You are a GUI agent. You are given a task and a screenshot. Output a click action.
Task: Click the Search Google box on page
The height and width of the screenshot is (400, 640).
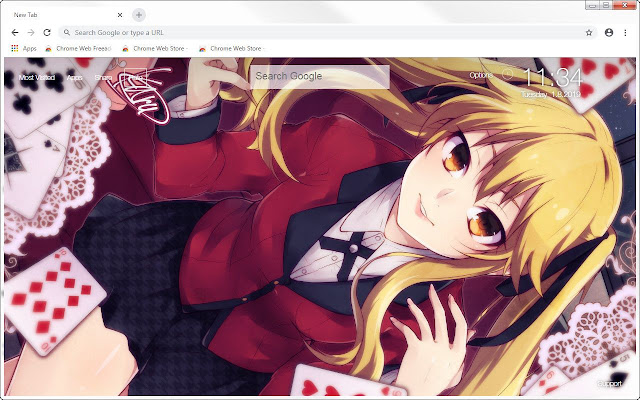[320, 76]
